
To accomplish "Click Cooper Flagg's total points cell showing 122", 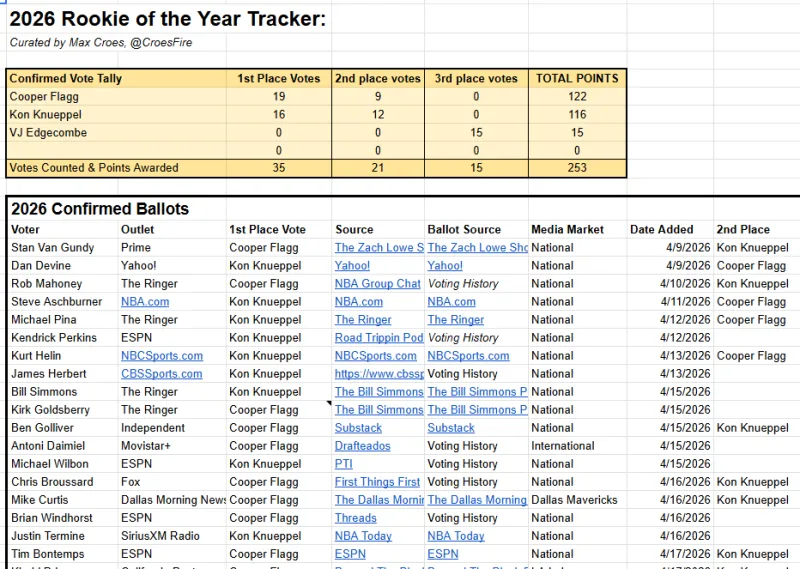I will [x=577, y=97].
